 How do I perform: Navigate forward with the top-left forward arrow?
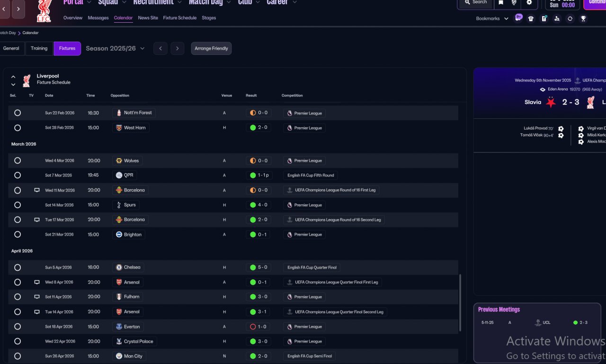18,9
